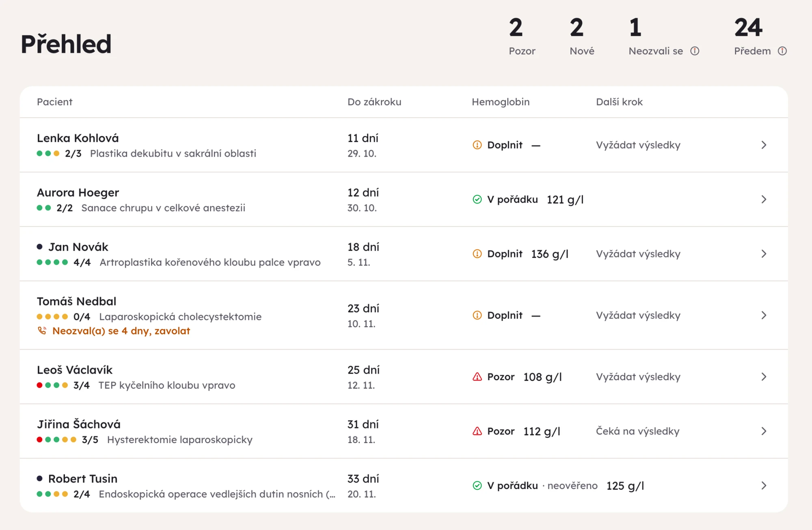Click the info icon next to Neozvali se
Image resolution: width=812 pixels, height=530 pixels.
pos(695,51)
